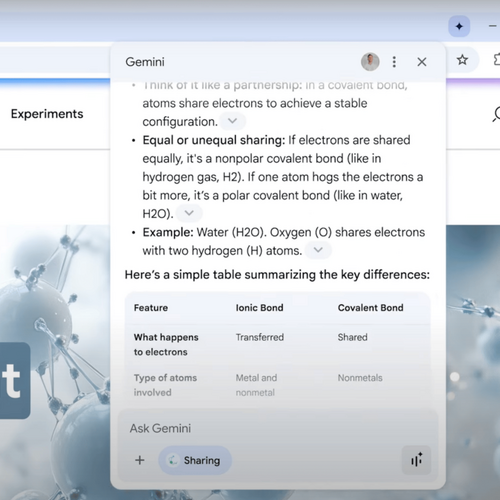
Task: Click the plus icon to add an attachment
Action: pos(140,460)
